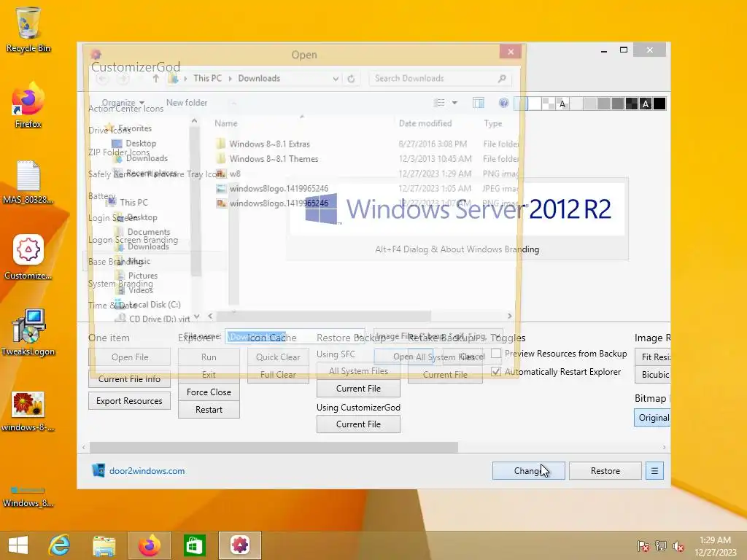Viewport: 747px width, 560px height.
Task: Click the CustomizerGod right scroll arrow
Action: click(664, 447)
